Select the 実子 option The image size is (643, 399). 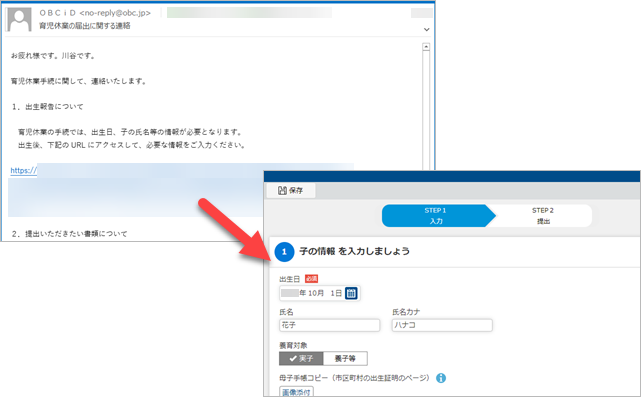301,358
